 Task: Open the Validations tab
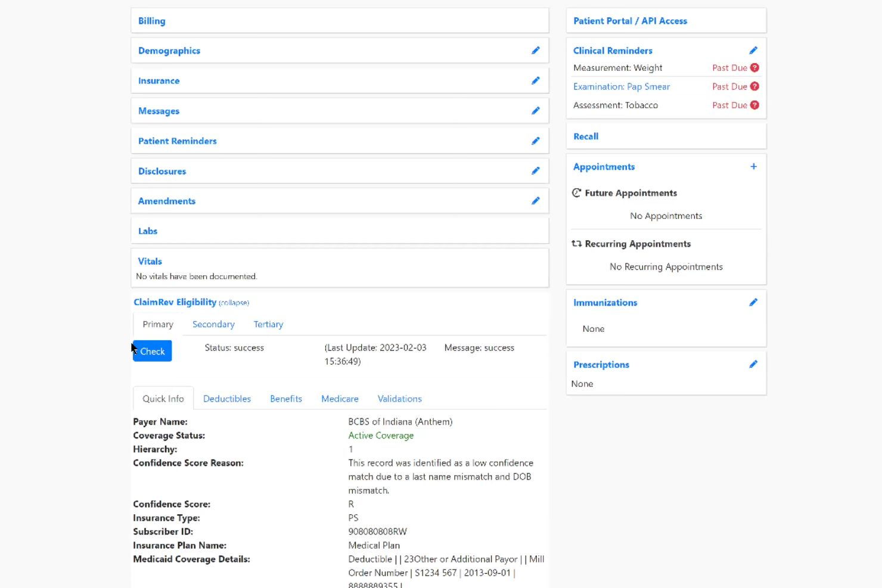coord(400,399)
